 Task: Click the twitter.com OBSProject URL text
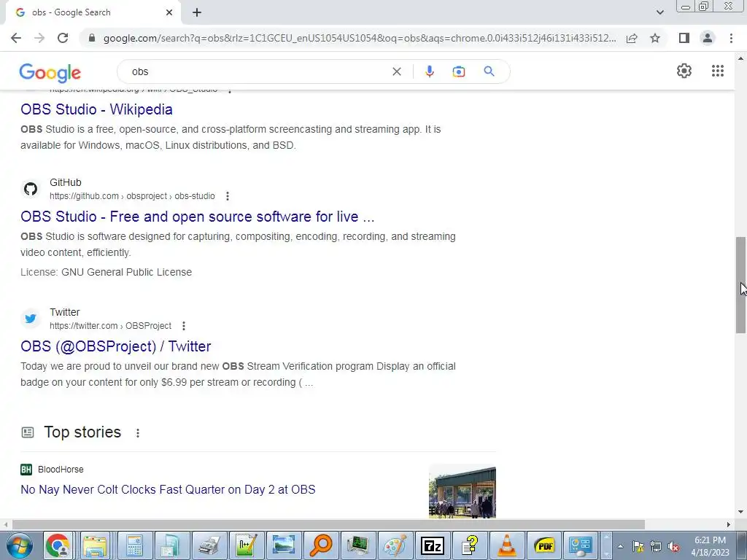110,326
